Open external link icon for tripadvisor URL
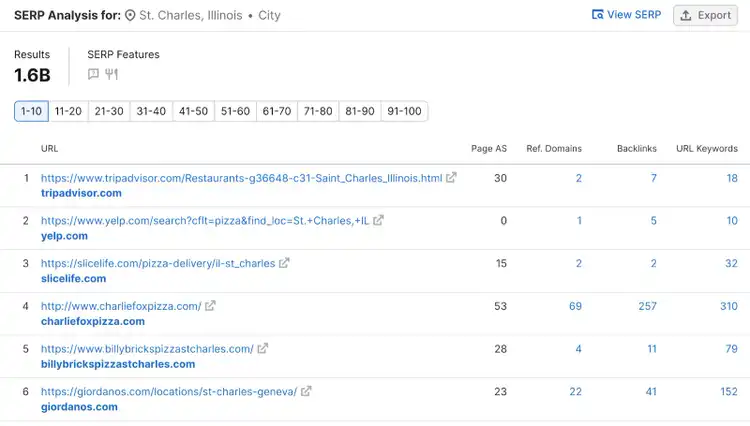 click(x=451, y=178)
